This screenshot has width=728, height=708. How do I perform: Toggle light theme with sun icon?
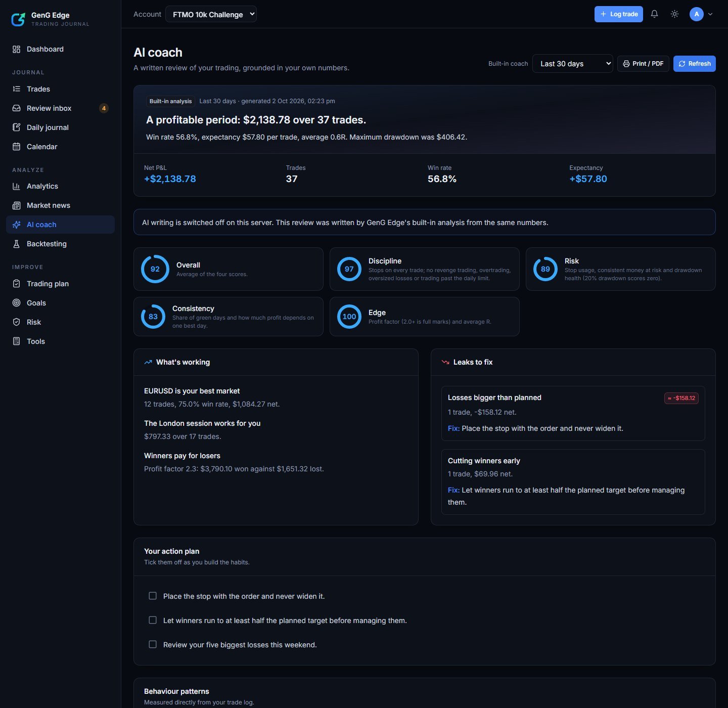[x=674, y=14]
